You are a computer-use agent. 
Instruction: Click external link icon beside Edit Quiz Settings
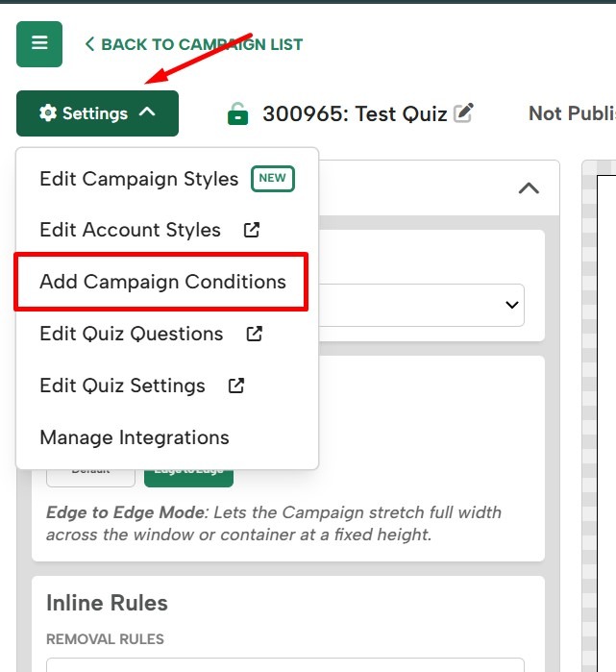tap(236, 386)
